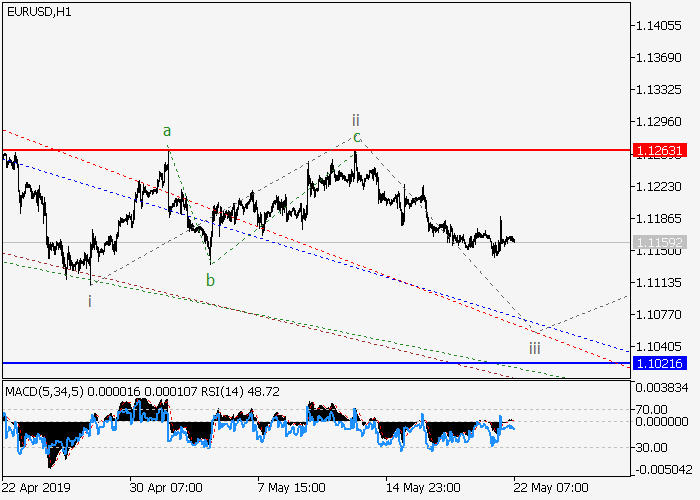
Task: Click the 'ii' wave label
Action: [355, 118]
